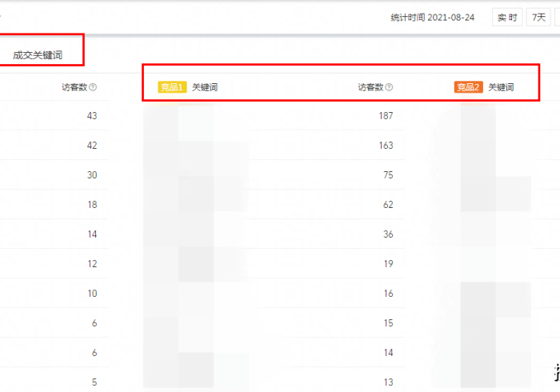Click the visitor count 43 cell

point(91,116)
